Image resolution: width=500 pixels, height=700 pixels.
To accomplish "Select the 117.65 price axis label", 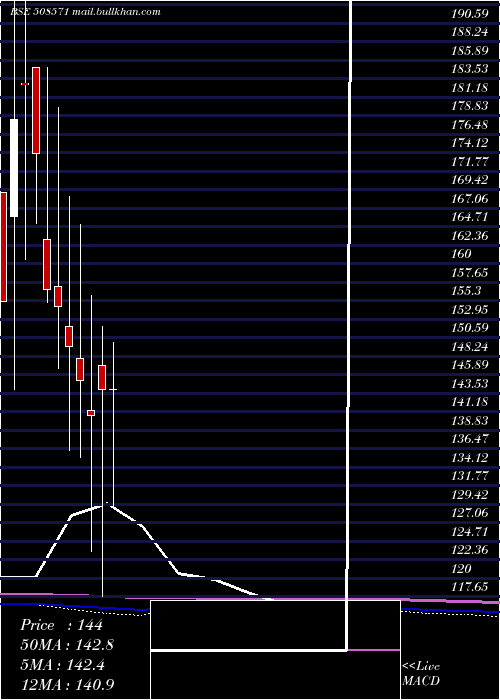I will tap(470, 587).
